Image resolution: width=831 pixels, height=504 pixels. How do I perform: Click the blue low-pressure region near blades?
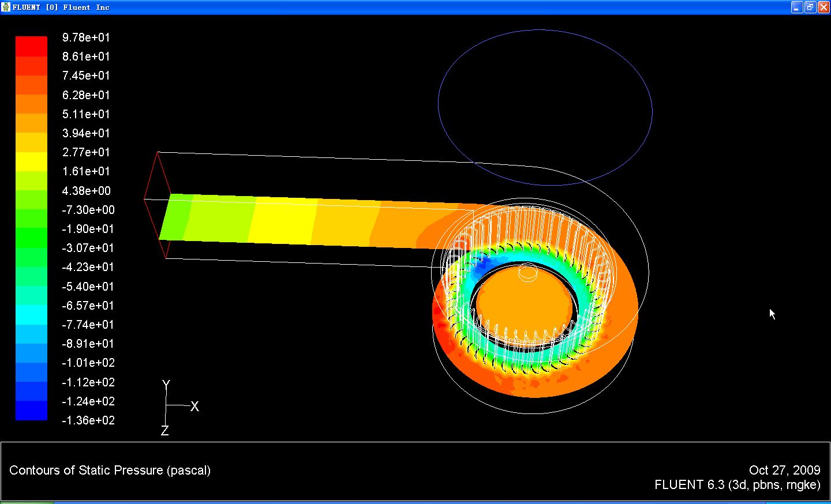click(484, 266)
